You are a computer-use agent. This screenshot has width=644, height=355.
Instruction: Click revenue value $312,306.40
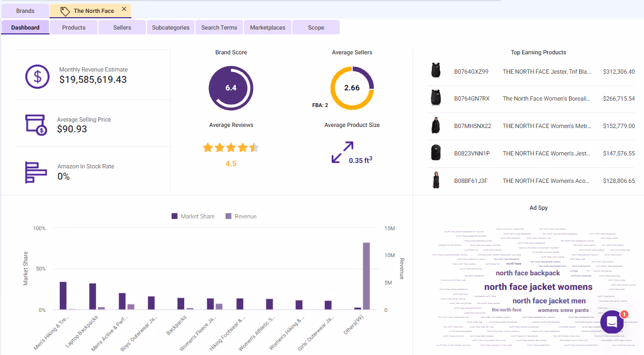619,72
